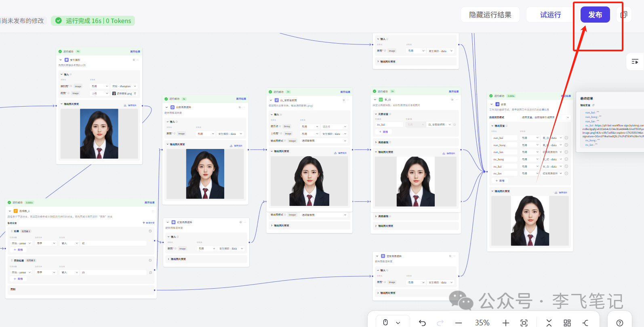Open 请选择 dropdown for 提示词
The height and width of the screenshot is (327, 644).
click(334, 127)
